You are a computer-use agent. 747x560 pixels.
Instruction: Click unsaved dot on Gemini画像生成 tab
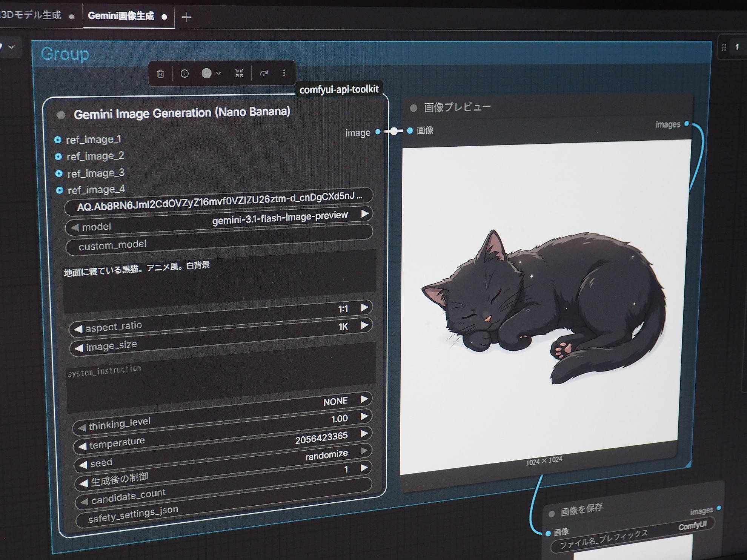pyautogui.click(x=164, y=17)
